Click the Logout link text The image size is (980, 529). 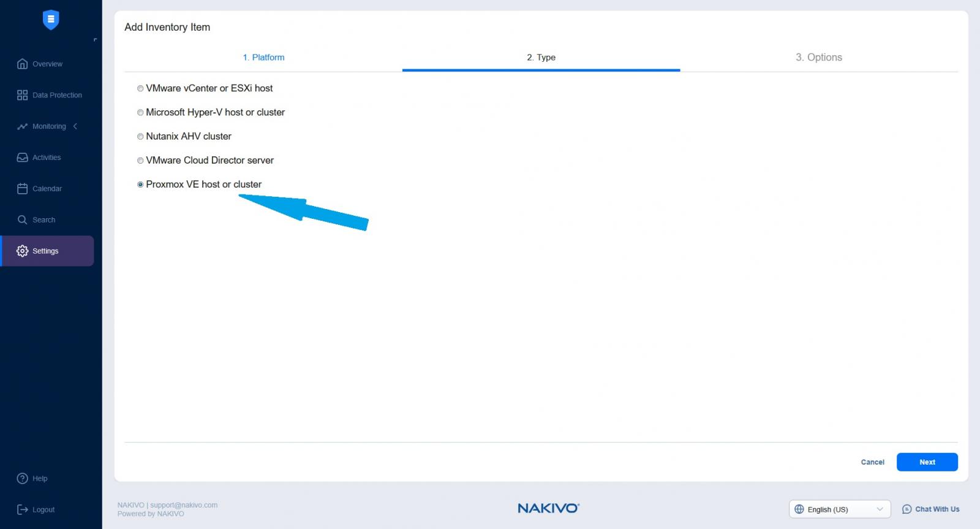[43, 510]
